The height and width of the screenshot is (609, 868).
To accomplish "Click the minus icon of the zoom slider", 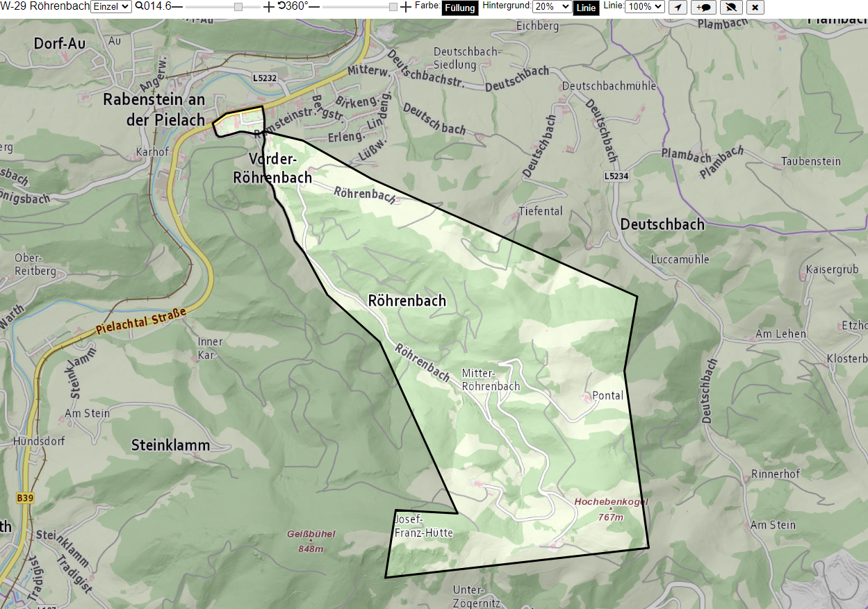I will 177,6.
